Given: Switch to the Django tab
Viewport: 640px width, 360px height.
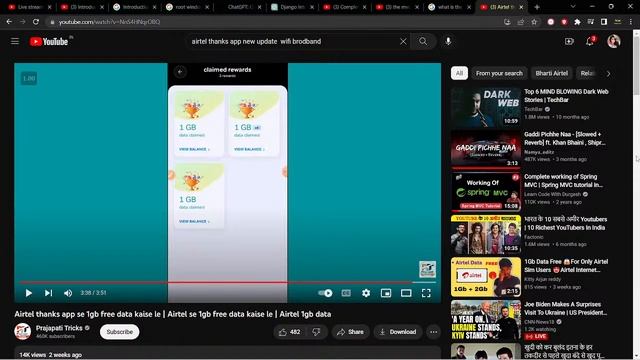Looking at the screenshot, I should (293, 7).
